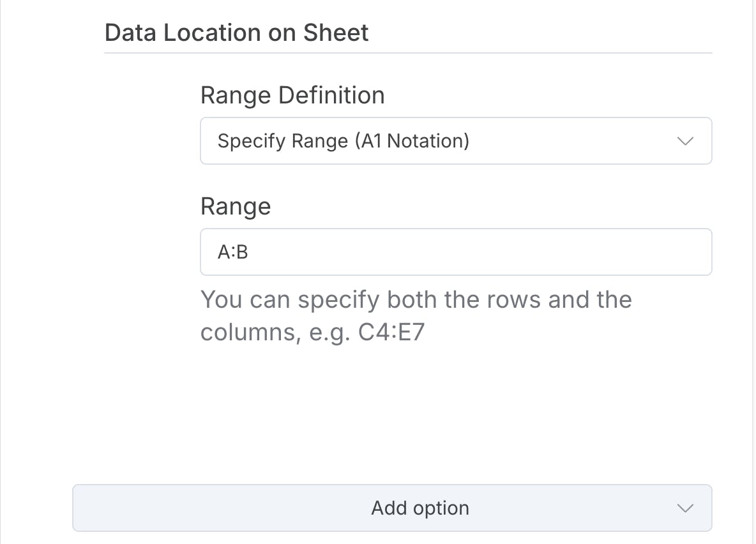Click the word Sheet in section heading
The image size is (756, 544).
point(336,33)
